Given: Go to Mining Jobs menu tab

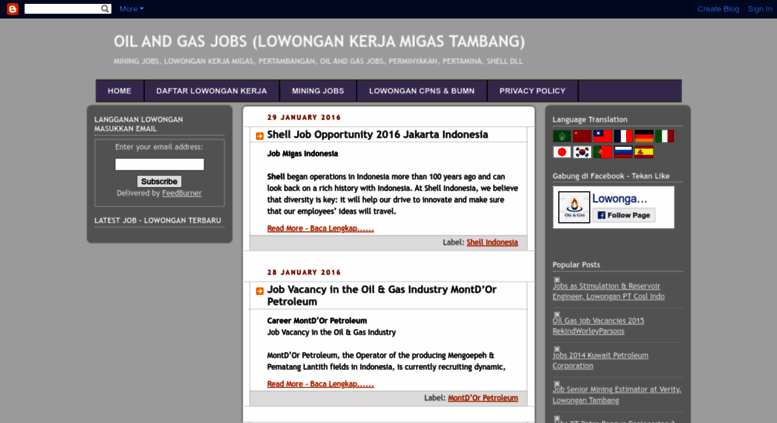Looking at the screenshot, I should click(317, 91).
